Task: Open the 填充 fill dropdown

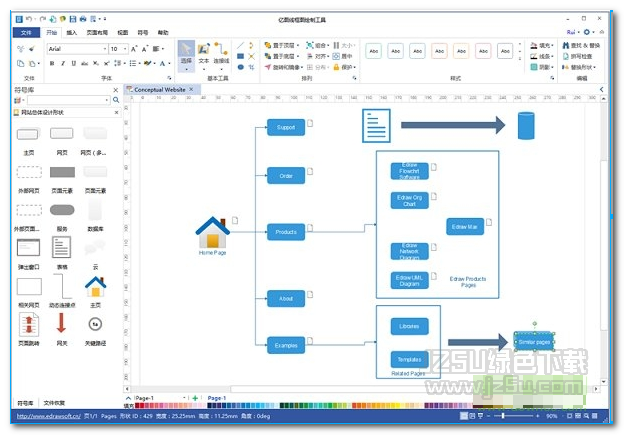Action: pyautogui.click(x=542, y=45)
